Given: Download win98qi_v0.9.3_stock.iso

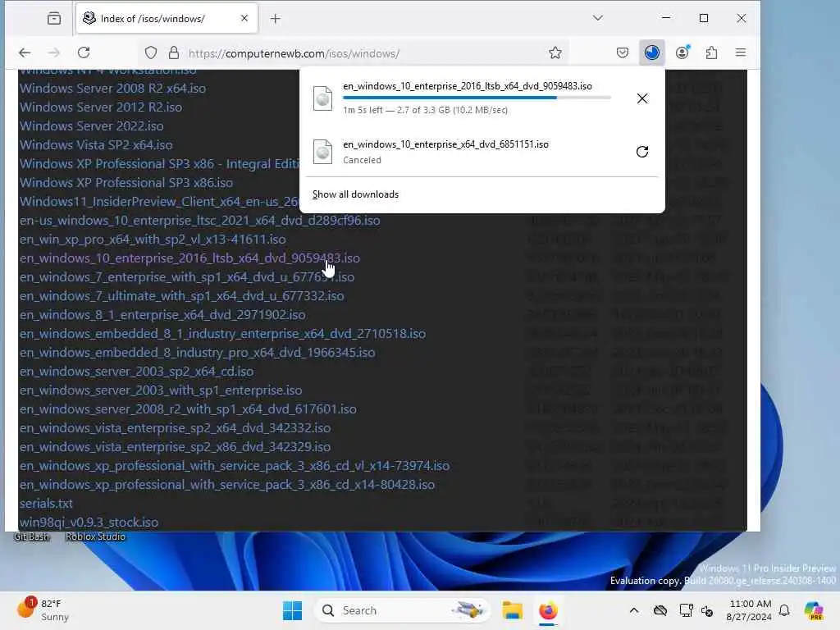Looking at the screenshot, I should pos(89,523).
